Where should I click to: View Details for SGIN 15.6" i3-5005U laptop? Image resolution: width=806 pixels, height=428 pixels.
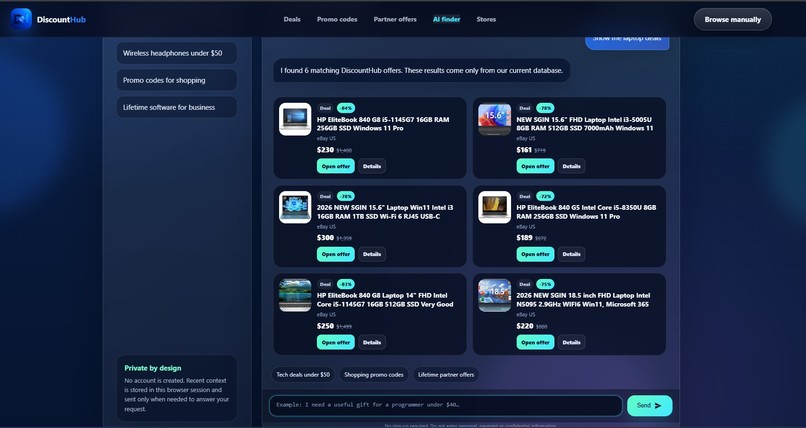click(x=572, y=166)
